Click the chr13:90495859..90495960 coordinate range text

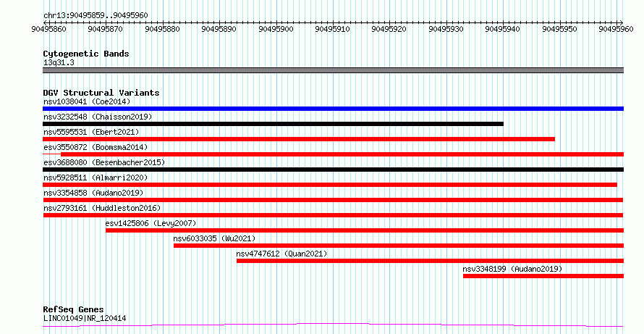(x=96, y=16)
